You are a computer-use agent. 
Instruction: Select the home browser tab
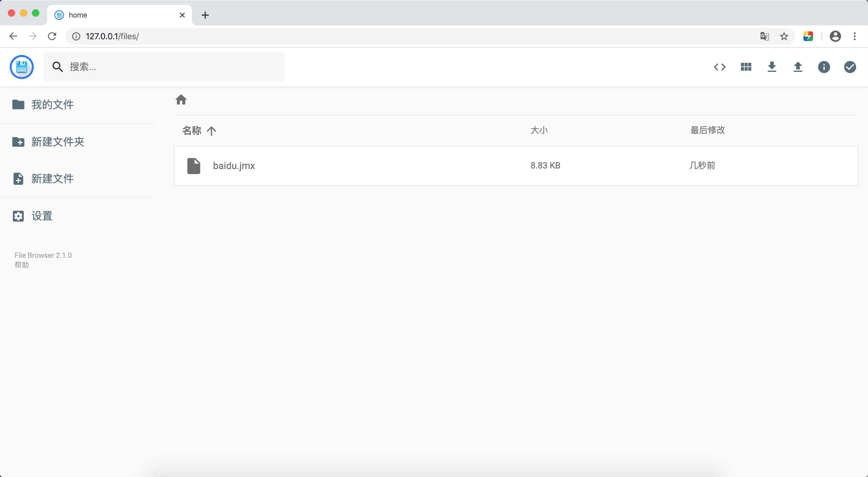120,15
